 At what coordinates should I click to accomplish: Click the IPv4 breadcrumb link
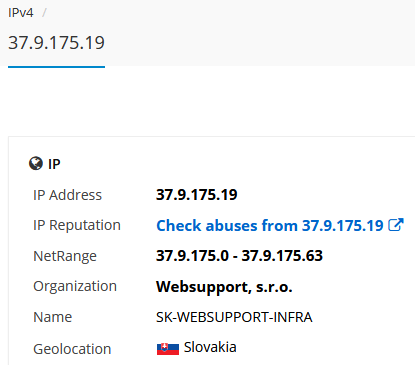[x=21, y=13]
